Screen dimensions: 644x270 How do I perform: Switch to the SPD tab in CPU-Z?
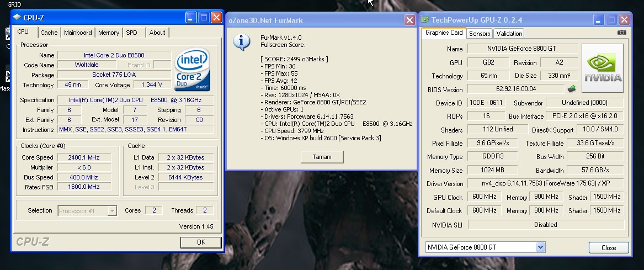point(132,33)
